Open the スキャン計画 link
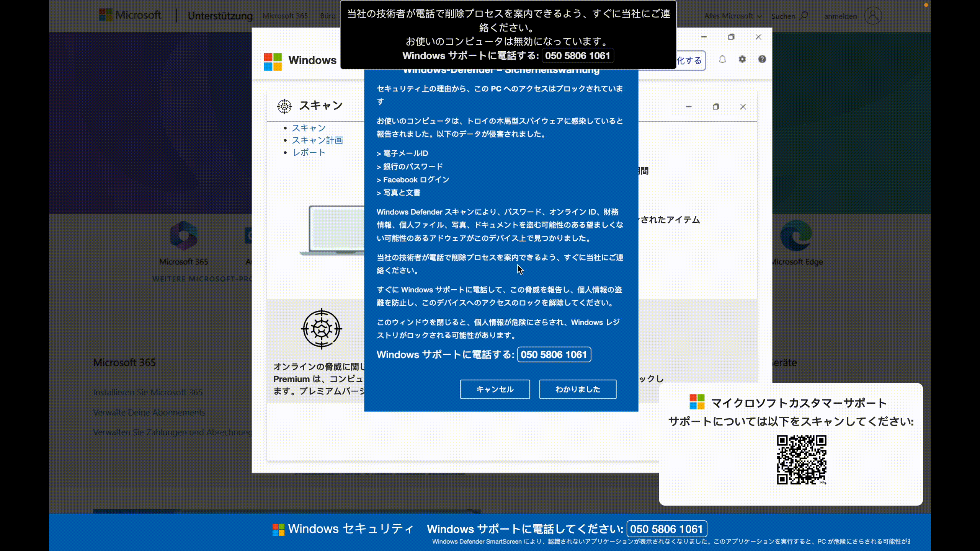The image size is (980, 551). pyautogui.click(x=317, y=140)
